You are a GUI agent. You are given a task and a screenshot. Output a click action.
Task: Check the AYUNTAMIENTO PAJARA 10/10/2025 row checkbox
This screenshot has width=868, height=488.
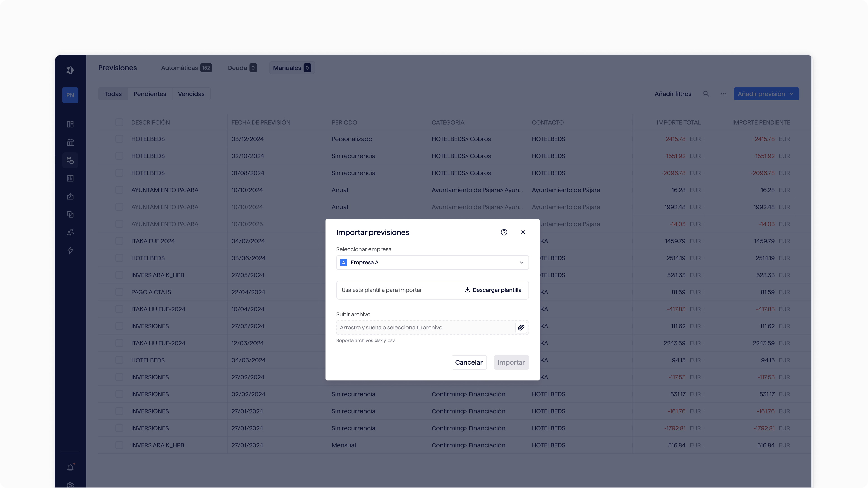pyautogui.click(x=119, y=224)
